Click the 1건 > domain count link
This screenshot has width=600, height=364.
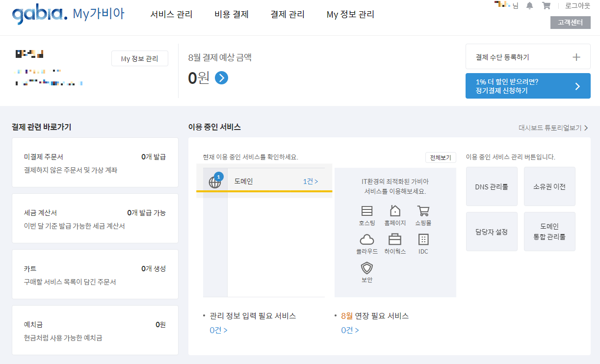(x=311, y=182)
